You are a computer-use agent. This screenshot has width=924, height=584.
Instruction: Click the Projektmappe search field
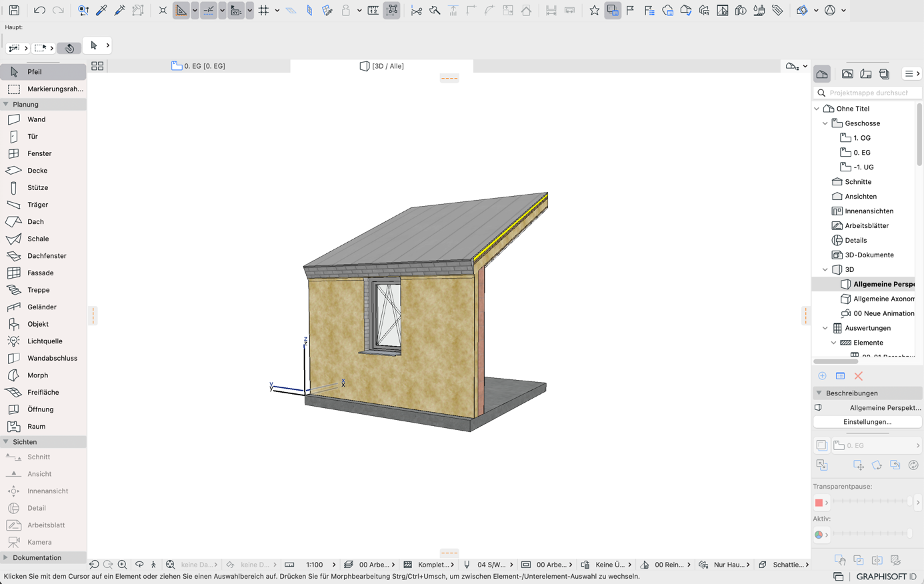pos(868,93)
